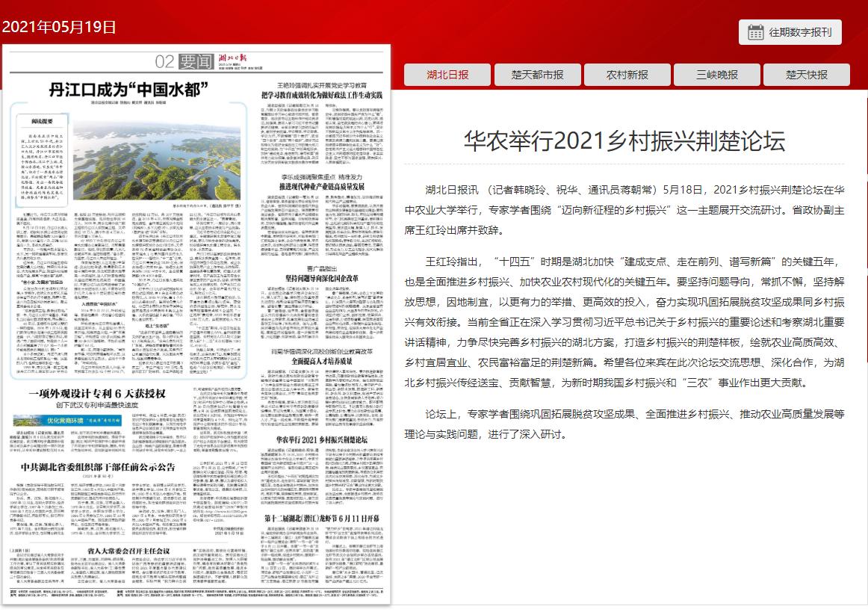The height and width of the screenshot is (612, 868).
Task: Select the 楚天都市报 newspaper tab
Action: (537, 75)
